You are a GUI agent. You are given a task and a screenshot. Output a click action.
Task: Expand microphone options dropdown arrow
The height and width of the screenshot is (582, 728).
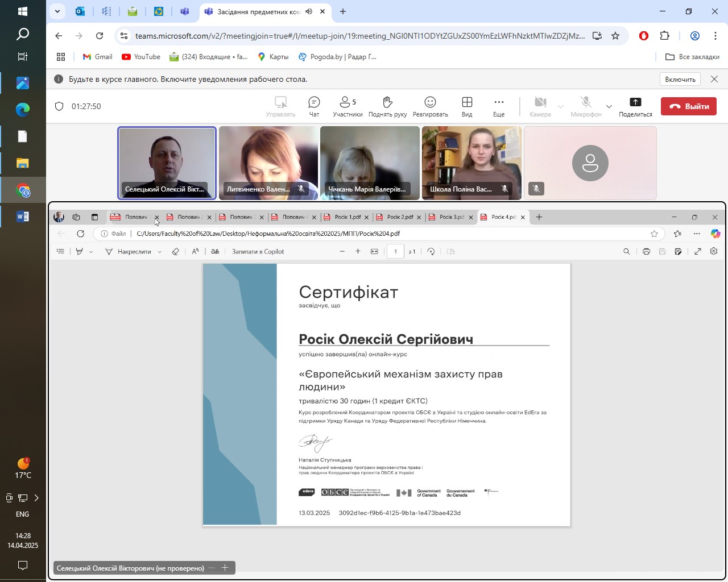(x=609, y=107)
